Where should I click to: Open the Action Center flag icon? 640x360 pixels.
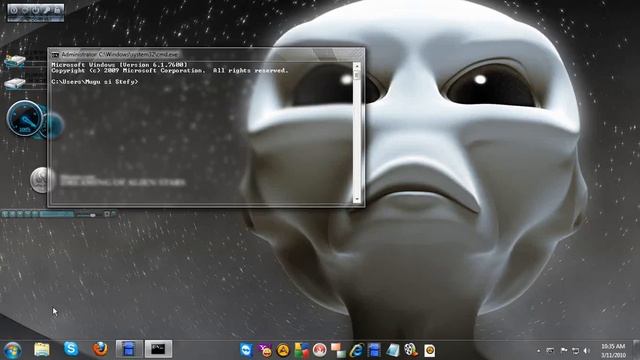[x=564, y=350]
